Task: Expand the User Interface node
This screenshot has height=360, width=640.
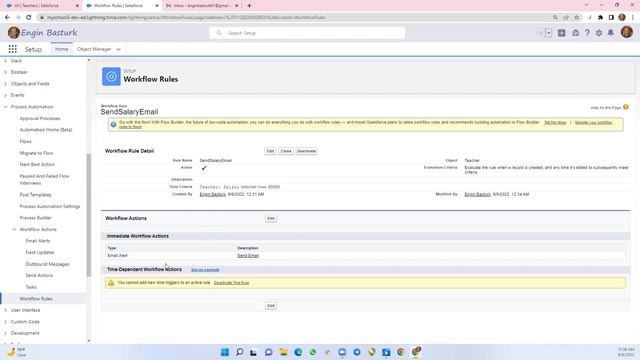Action: pos(5,310)
